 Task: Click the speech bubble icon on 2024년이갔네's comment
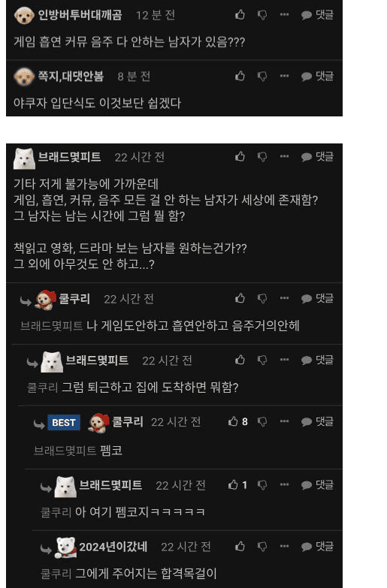[x=307, y=547]
